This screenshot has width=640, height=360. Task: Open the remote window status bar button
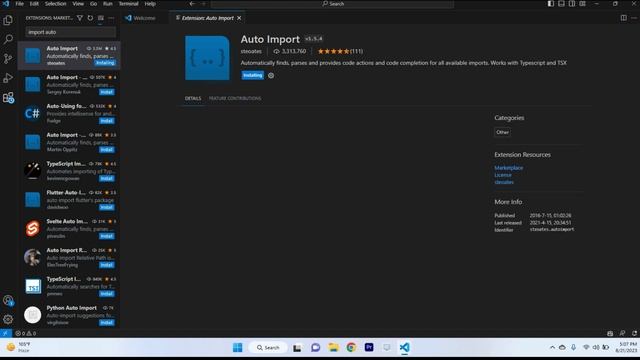[x=6, y=333]
